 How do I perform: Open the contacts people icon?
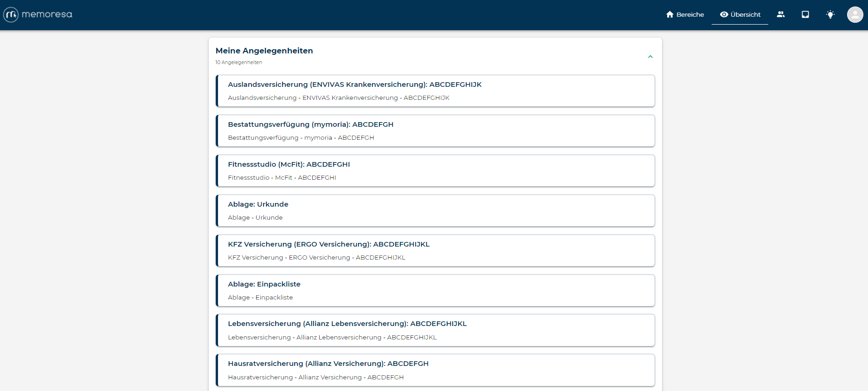pyautogui.click(x=781, y=14)
